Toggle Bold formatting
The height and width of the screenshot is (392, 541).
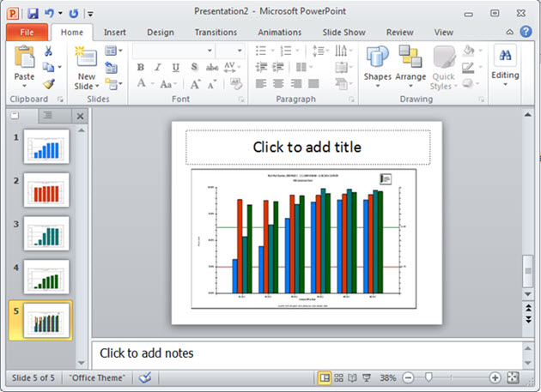pyautogui.click(x=140, y=68)
